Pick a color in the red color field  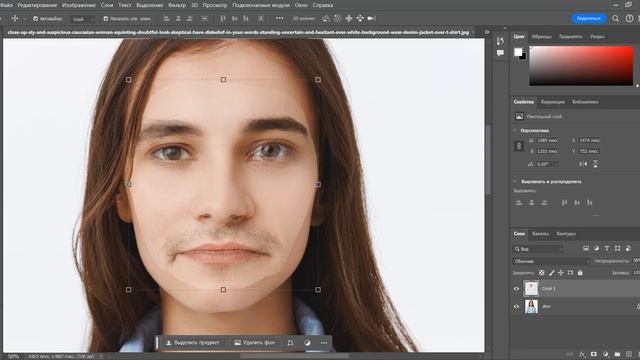pyautogui.click(x=581, y=66)
